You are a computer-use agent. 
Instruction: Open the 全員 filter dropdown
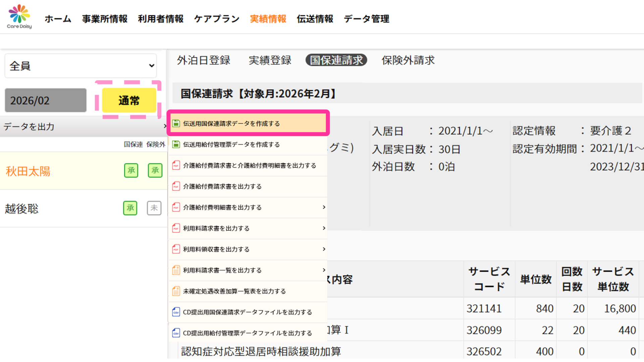[x=80, y=66]
